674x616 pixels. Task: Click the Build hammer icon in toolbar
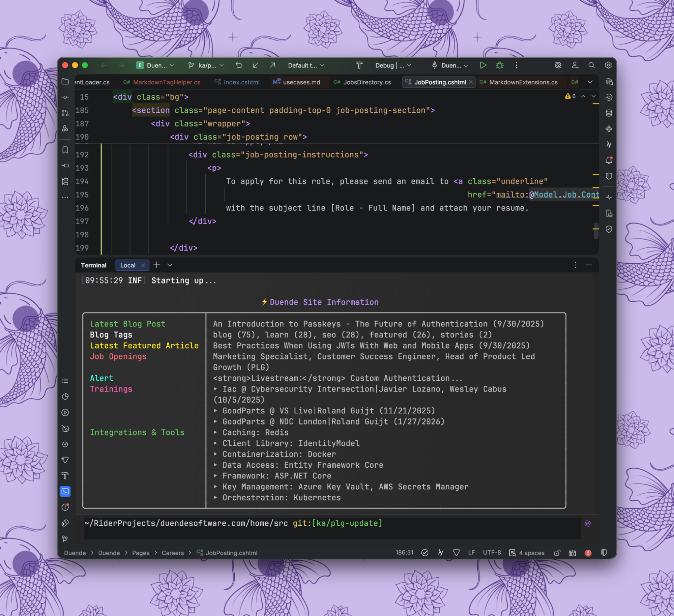pos(359,65)
